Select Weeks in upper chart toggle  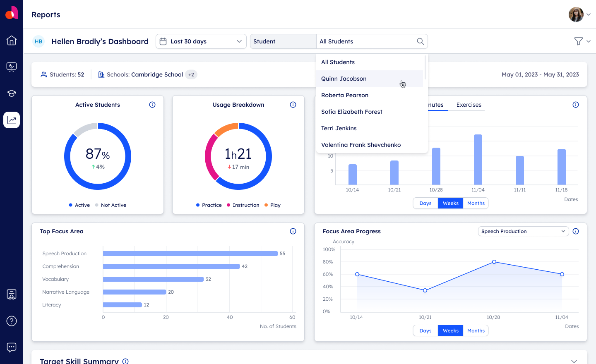(x=450, y=203)
